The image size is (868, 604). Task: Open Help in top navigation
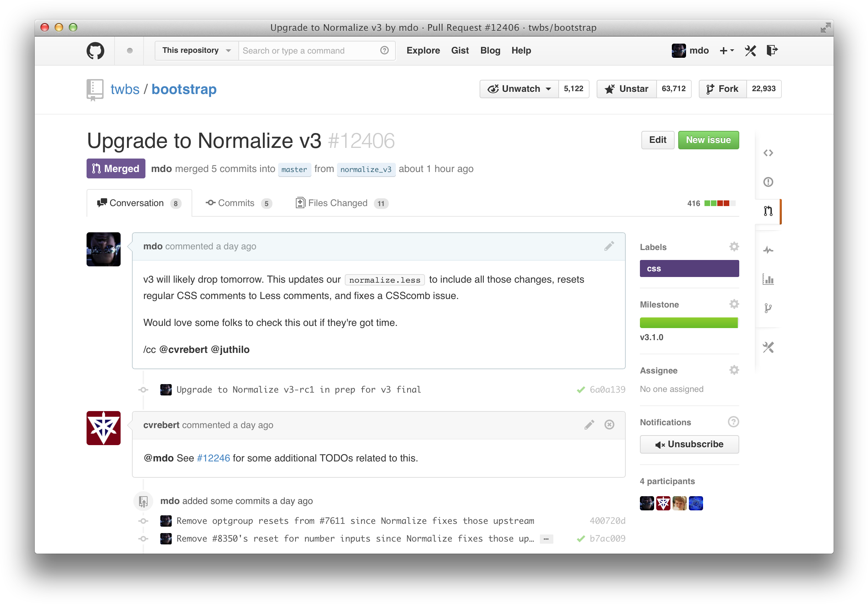coord(521,50)
